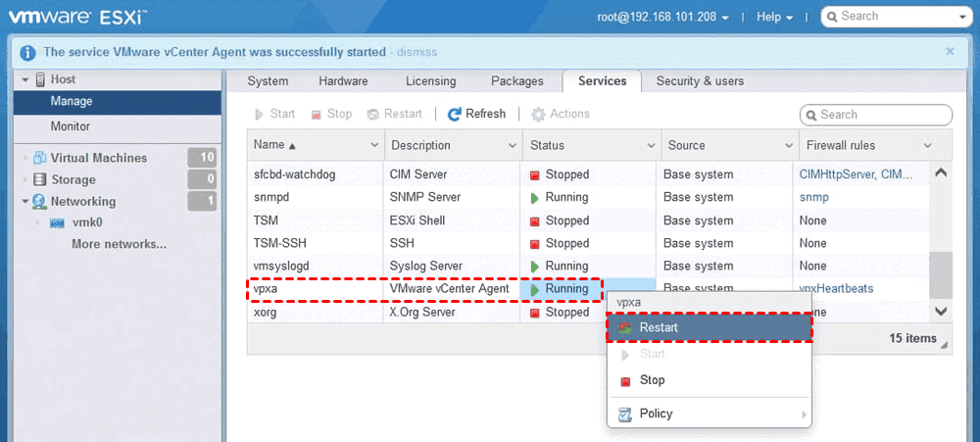Click the Host server icon in navigator
The width and height of the screenshot is (980, 442).
point(40,80)
